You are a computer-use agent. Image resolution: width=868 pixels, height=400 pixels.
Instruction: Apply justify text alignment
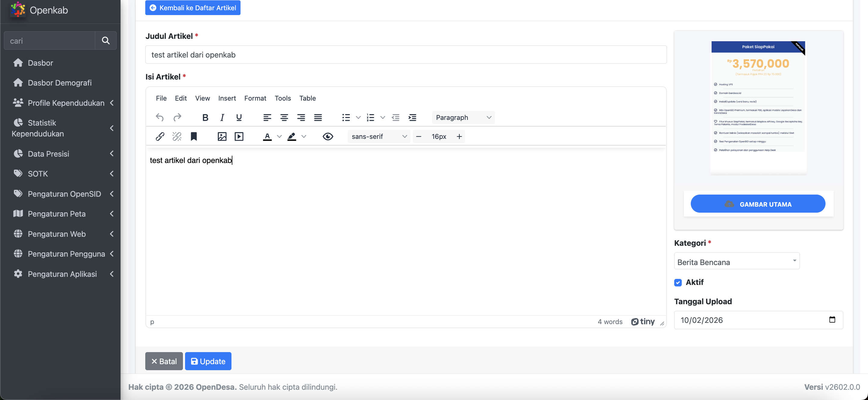click(318, 117)
